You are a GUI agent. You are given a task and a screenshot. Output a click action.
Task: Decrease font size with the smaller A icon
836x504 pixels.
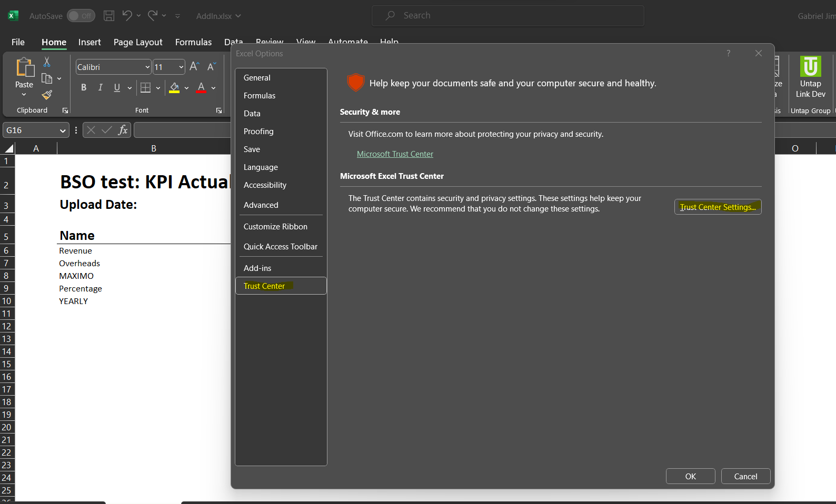[211, 67]
